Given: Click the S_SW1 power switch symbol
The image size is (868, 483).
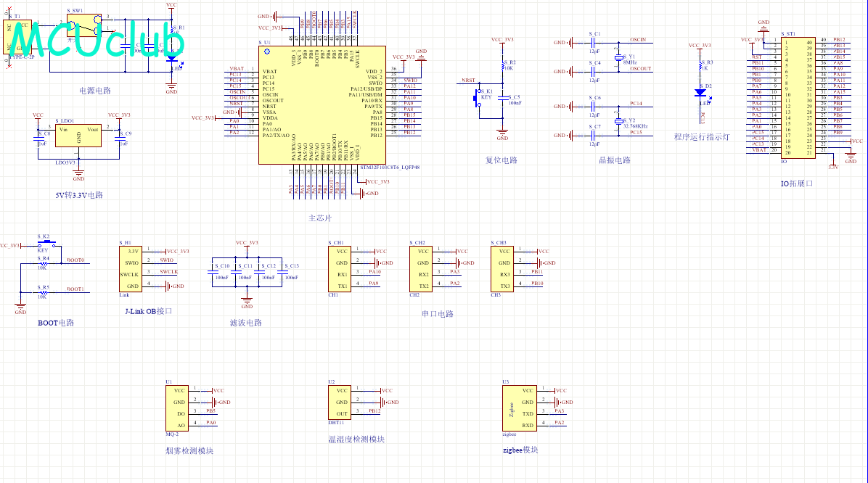Looking at the screenshot, I should pyautogui.click(x=85, y=25).
